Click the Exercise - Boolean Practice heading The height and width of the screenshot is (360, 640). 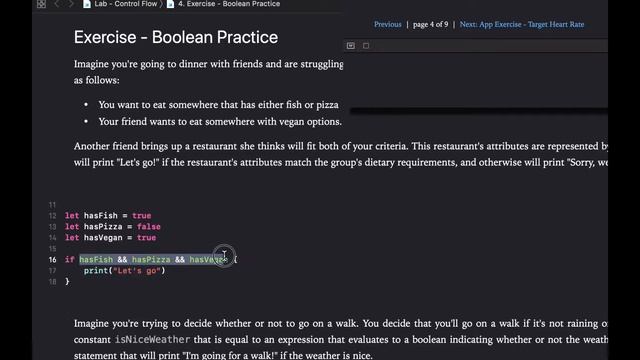(x=176, y=37)
